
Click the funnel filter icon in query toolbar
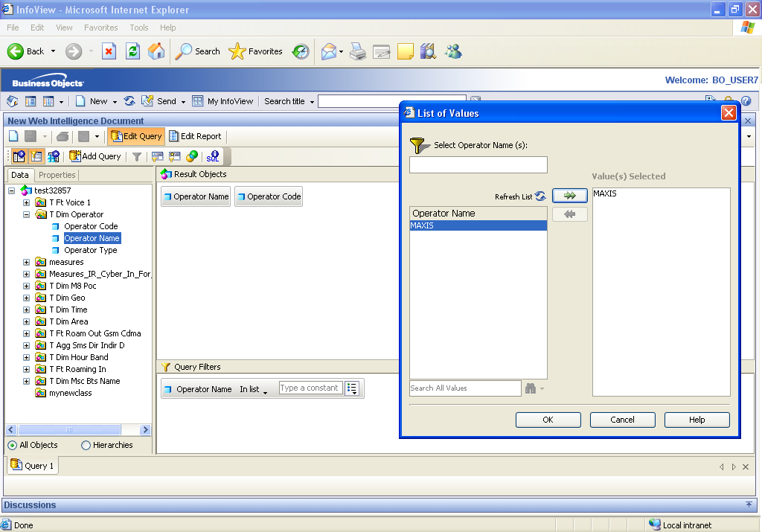137,156
